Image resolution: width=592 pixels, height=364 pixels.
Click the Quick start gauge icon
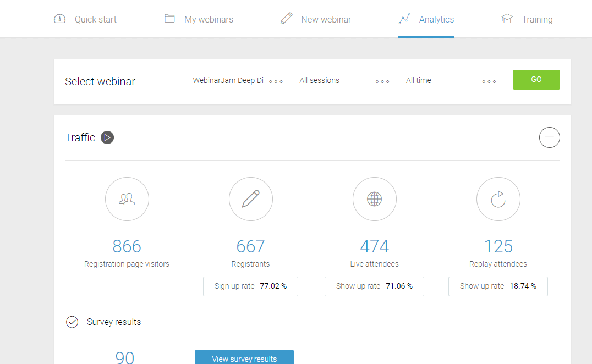point(59,19)
